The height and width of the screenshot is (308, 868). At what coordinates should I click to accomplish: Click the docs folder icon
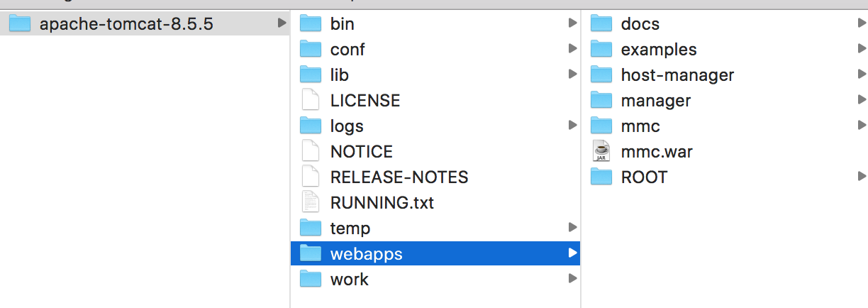pos(601,24)
